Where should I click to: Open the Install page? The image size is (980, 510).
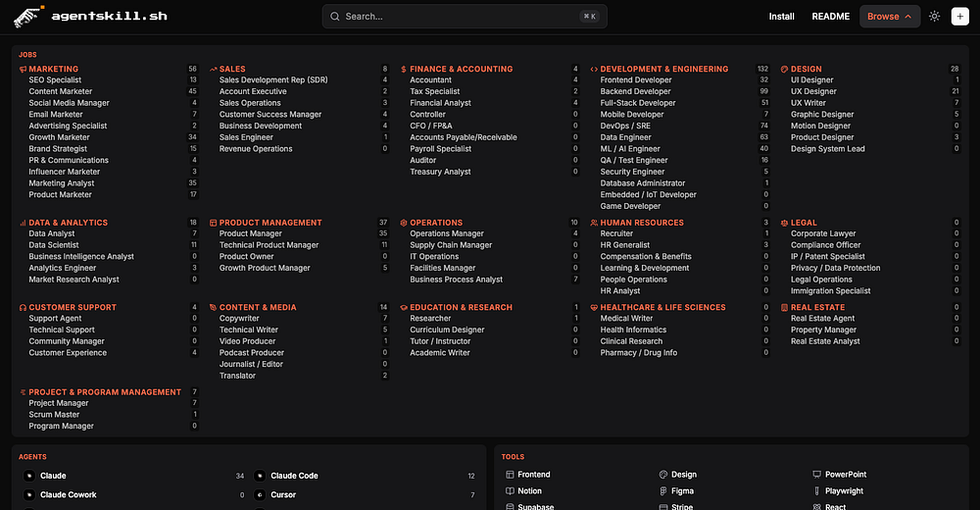[x=781, y=17]
